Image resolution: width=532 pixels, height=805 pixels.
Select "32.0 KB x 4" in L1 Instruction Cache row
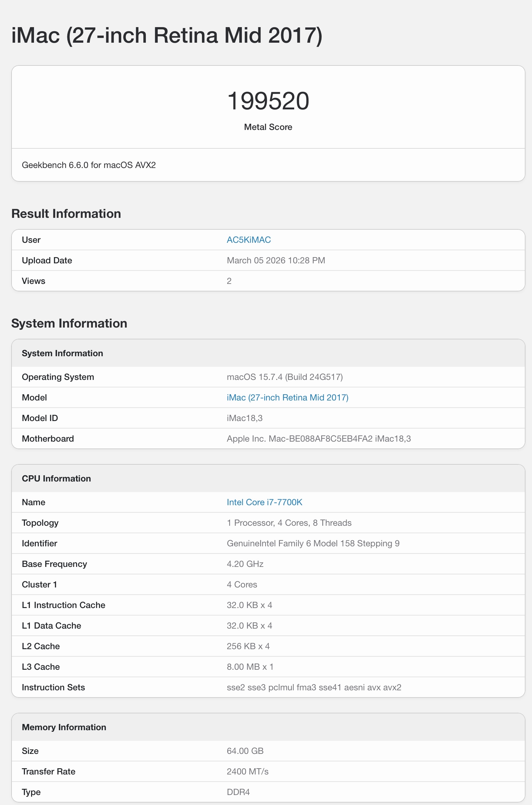(249, 605)
